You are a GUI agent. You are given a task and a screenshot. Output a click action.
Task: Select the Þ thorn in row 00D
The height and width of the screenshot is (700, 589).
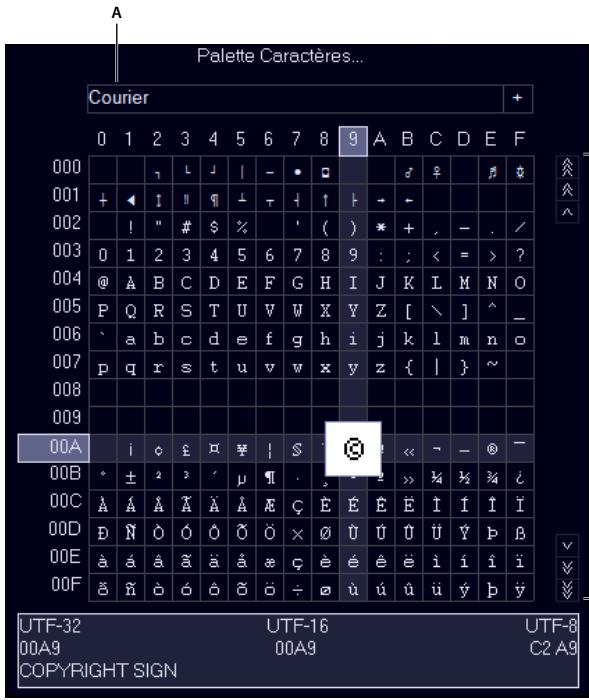tap(492, 533)
